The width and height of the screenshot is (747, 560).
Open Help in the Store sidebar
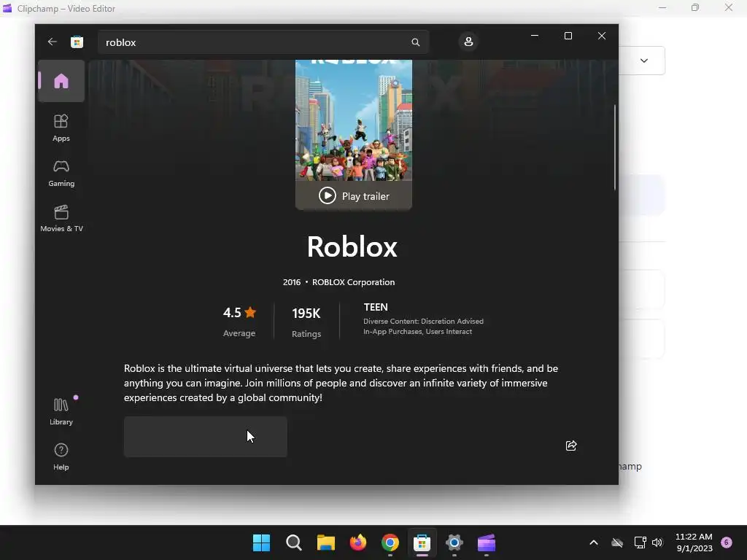[x=61, y=456]
